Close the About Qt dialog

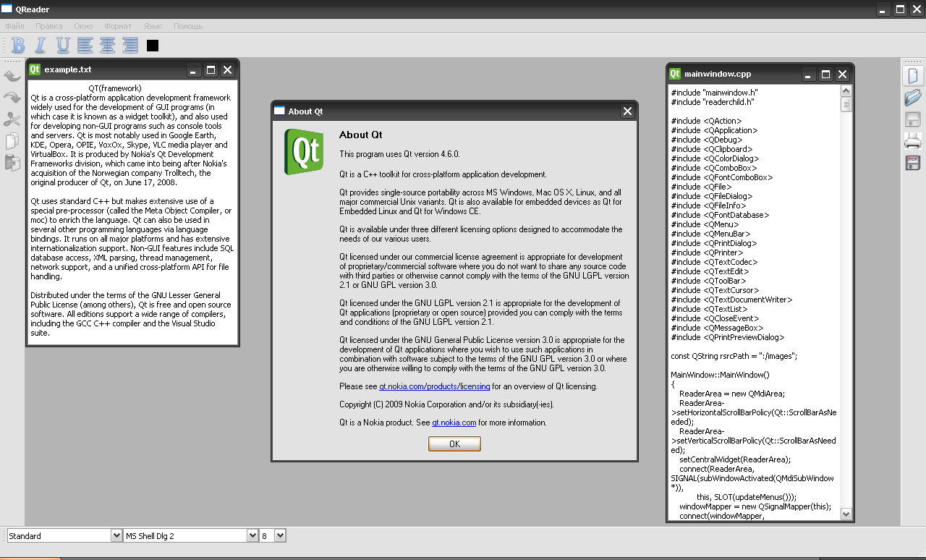click(x=627, y=111)
